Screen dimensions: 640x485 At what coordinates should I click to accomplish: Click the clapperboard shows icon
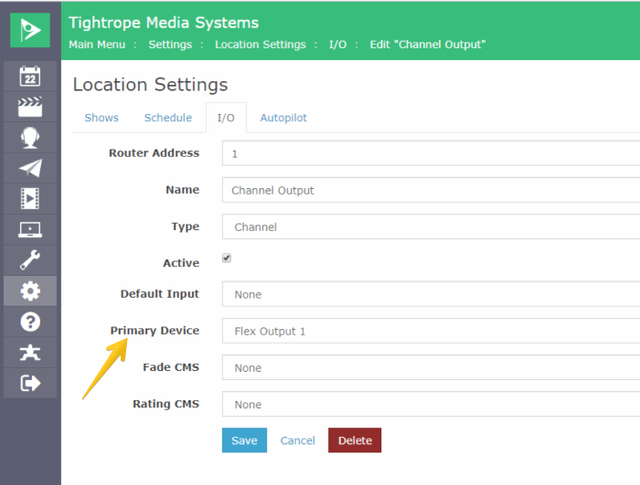[x=30, y=107]
